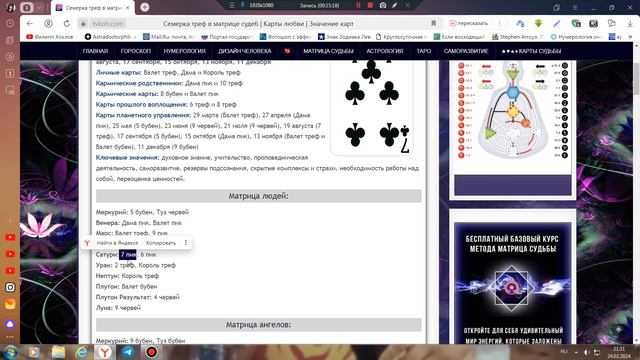Open Telegram from the taskbar
Screen dimensions: 640x360
tap(128, 352)
